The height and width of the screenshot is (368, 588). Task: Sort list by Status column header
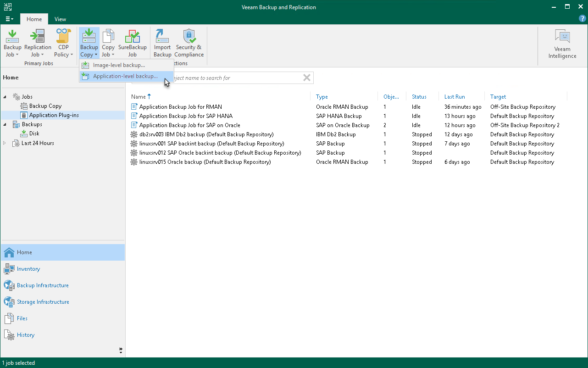point(419,97)
